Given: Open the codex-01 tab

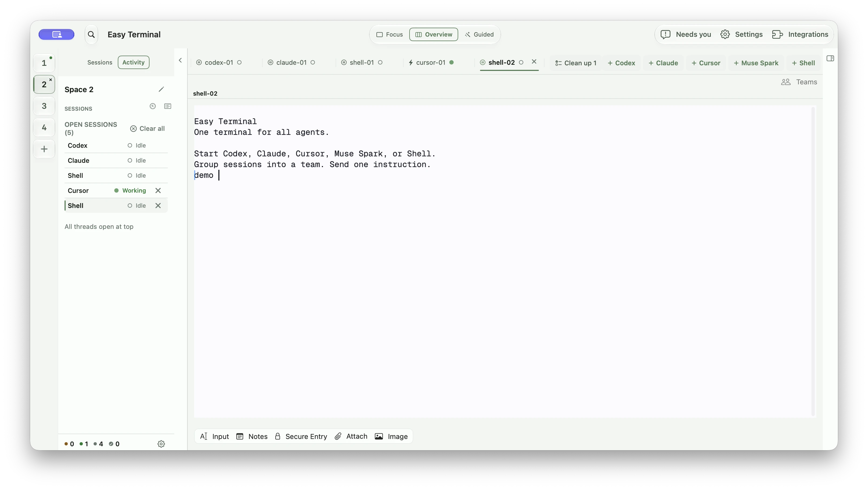Looking at the screenshot, I should pos(219,62).
